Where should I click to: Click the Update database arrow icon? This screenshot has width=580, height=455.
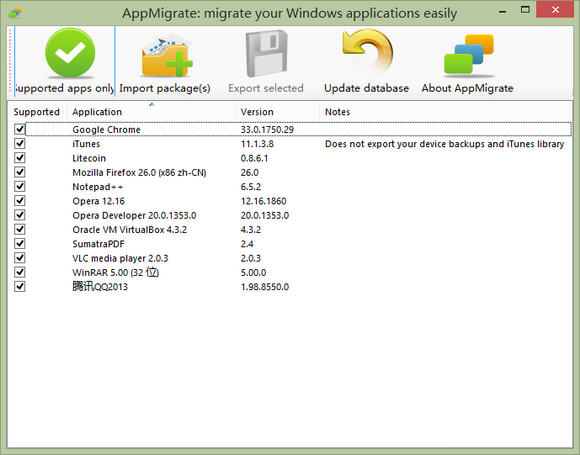(367, 51)
